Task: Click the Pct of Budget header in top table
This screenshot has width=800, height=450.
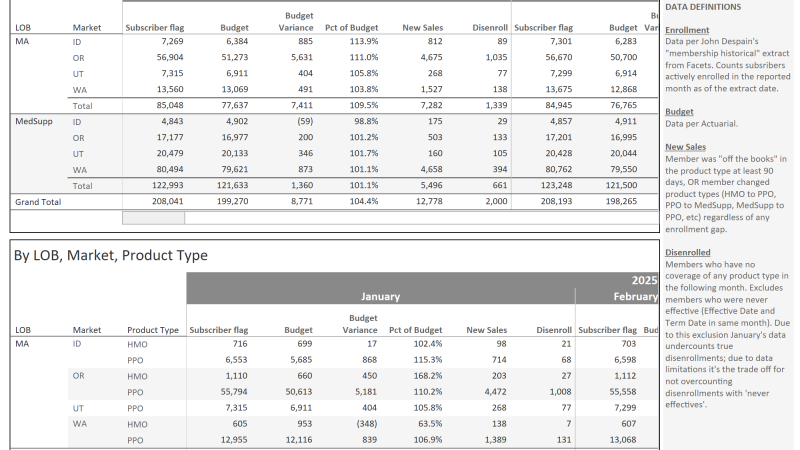Action: click(x=351, y=27)
